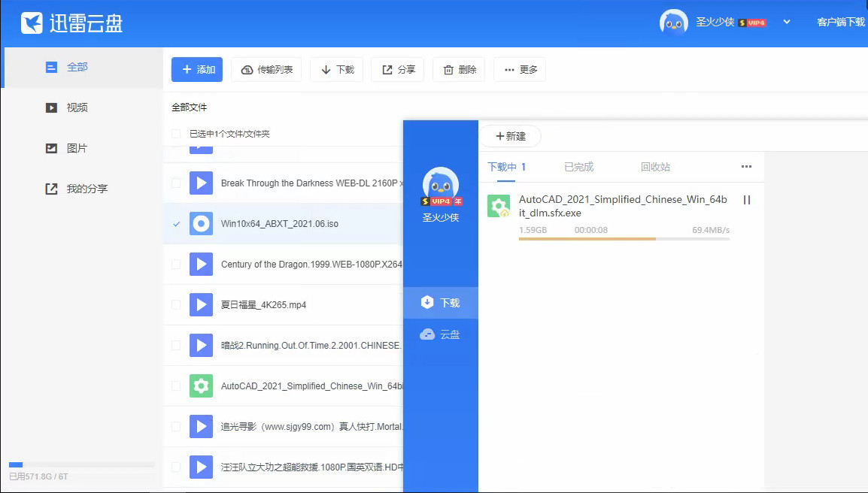This screenshot has width=868, height=493.
Task: Uncheck the Win10x64_ABXT_2021.06.iso file
Action: [176, 224]
